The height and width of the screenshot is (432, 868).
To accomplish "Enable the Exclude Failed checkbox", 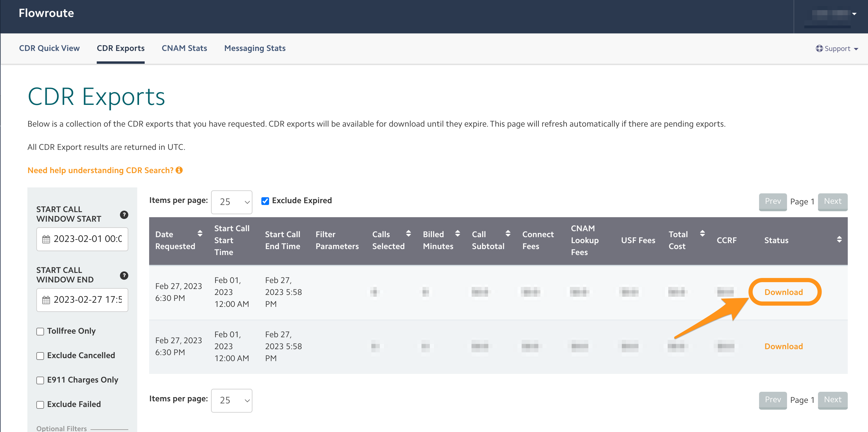I will click(x=40, y=405).
